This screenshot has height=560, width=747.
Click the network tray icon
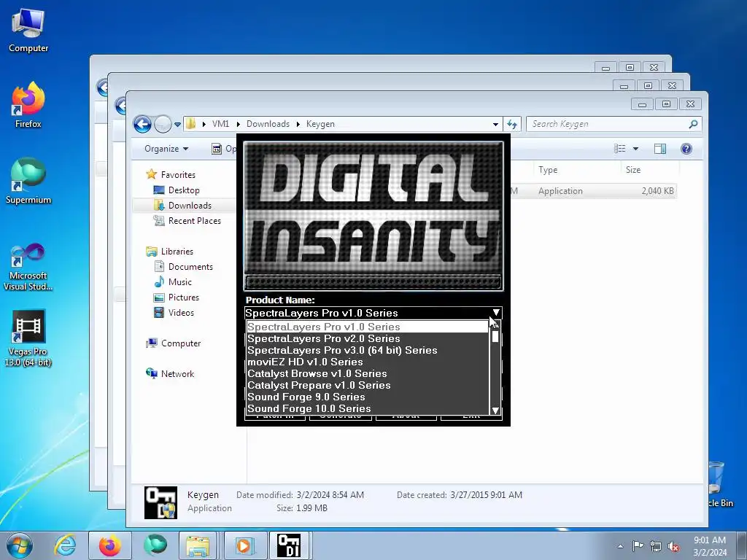tap(656, 546)
